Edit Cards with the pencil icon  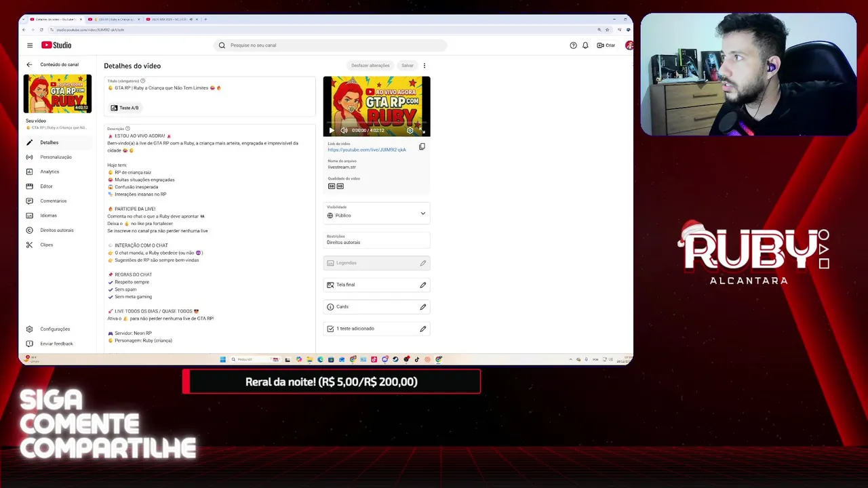[x=422, y=307]
